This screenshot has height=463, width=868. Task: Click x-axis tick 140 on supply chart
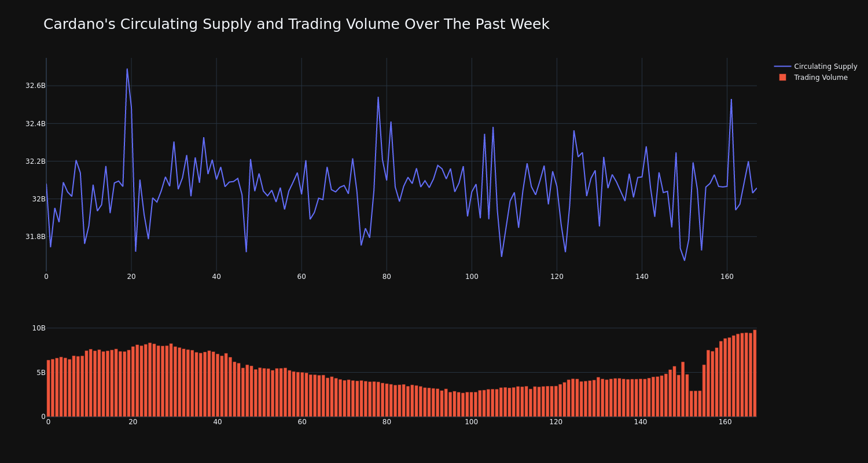642,277
